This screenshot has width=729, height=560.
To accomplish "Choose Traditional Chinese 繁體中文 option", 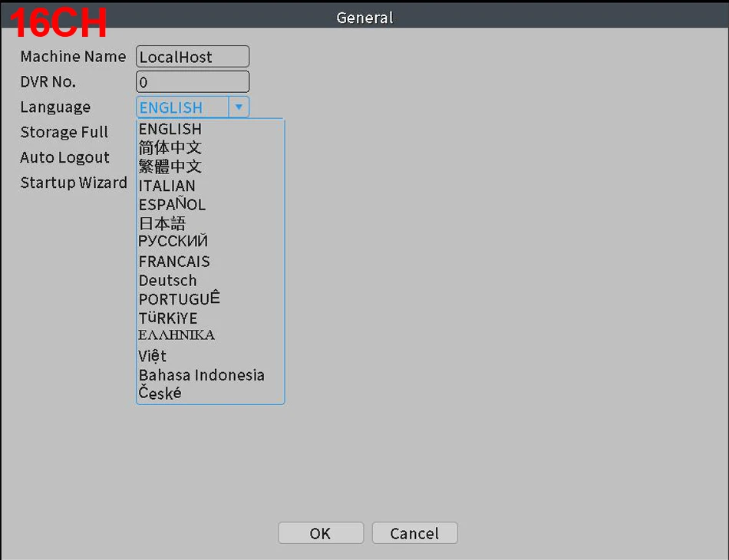I will coord(170,166).
